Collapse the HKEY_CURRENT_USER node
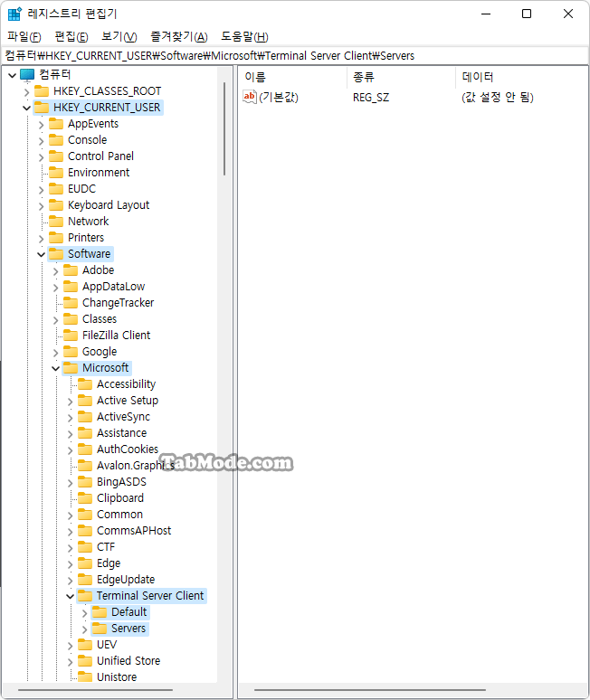The width and height of the screenshot is (590, 700). point(27,108)
